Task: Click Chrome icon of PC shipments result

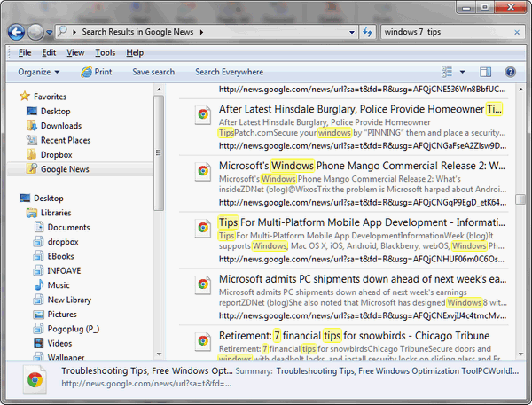Action: tap(203, 284)
